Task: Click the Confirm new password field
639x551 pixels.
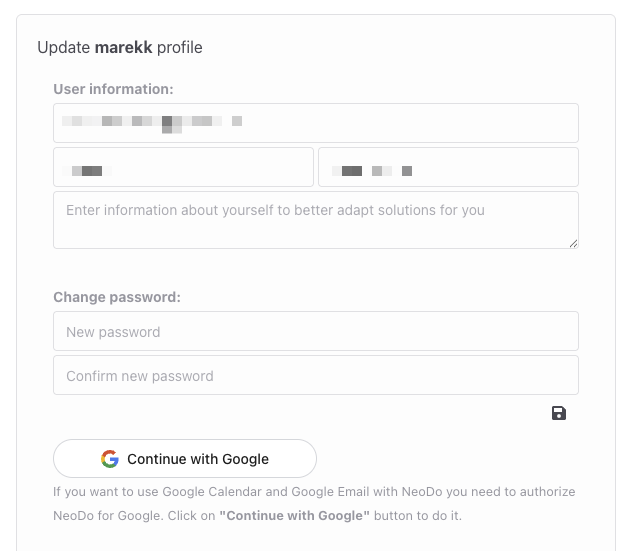Action: [315, 376]
